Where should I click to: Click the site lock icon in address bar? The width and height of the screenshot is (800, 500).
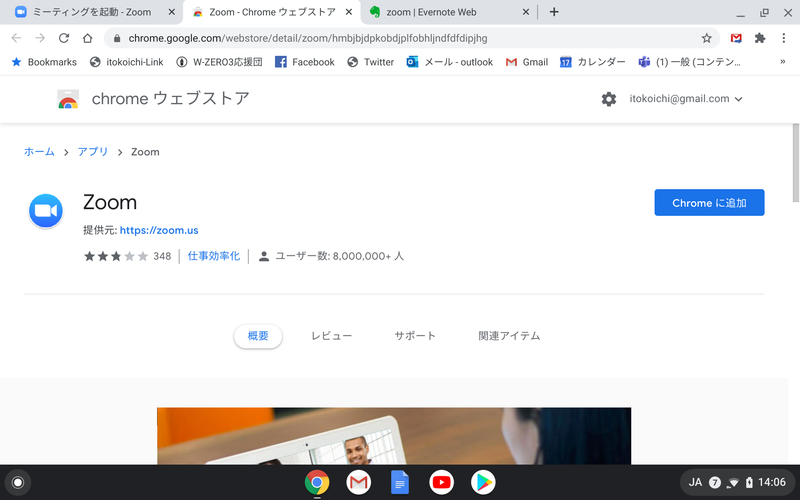coord(117,38)
